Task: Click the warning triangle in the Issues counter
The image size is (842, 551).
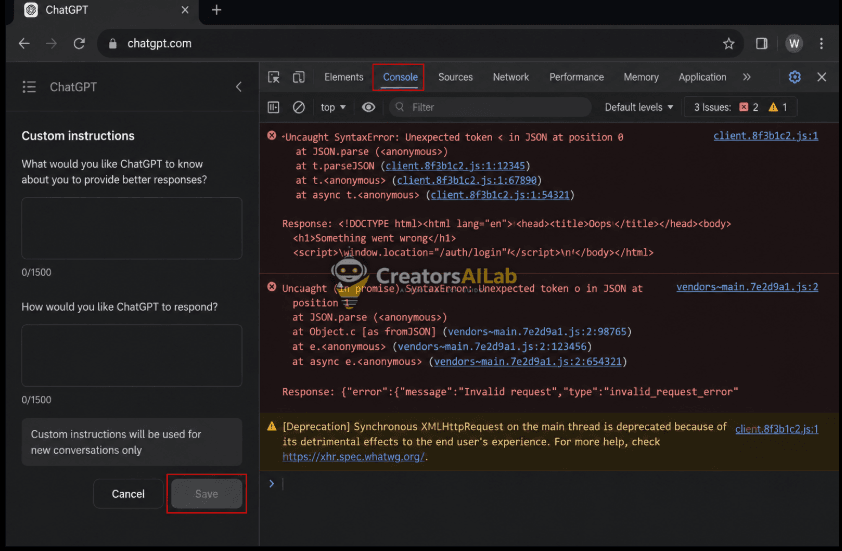Action: click(x=773, y=107)
